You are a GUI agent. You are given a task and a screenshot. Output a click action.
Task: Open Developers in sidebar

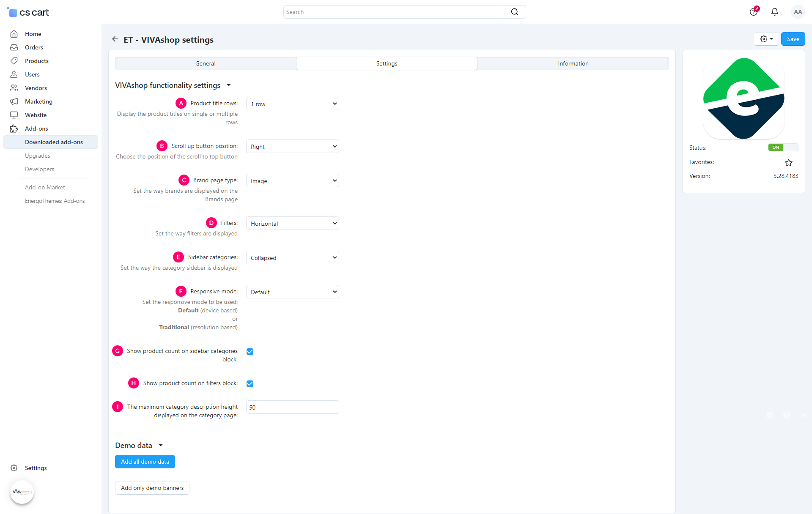[x=40, y=169]
